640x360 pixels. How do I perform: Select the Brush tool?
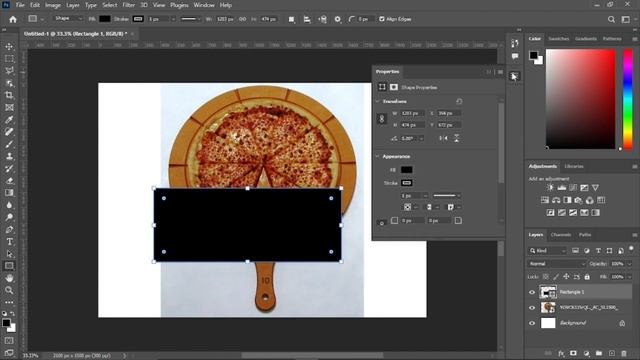click(9, 144)
